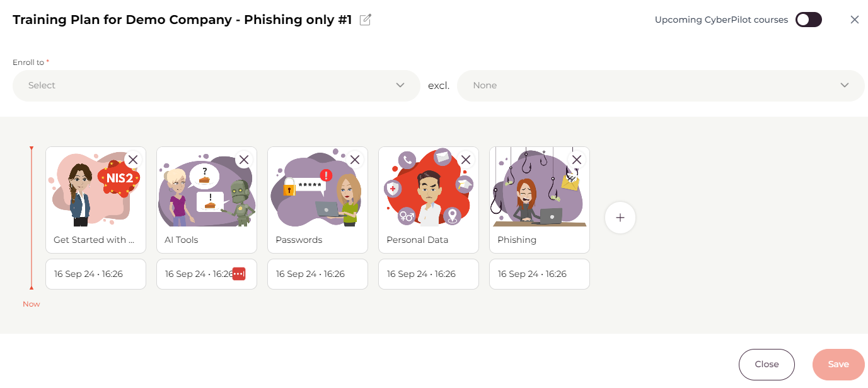Click the edit pencil icon beside plan title

[365, 20]
